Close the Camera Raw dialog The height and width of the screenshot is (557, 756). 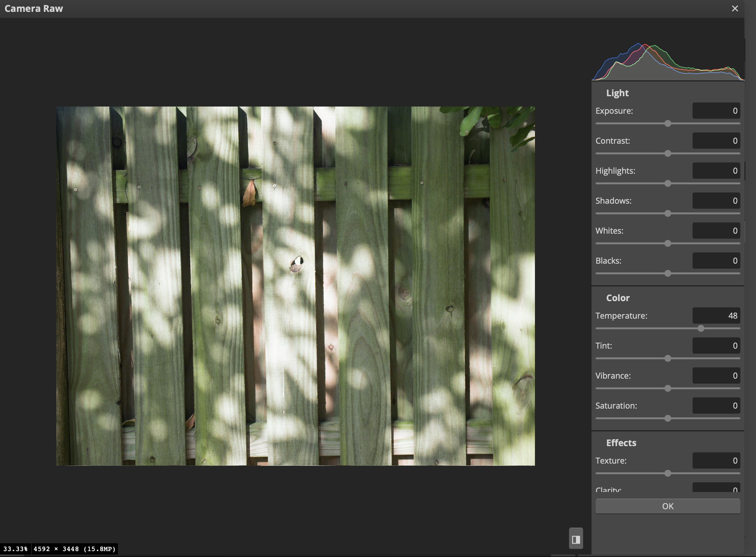735,8
